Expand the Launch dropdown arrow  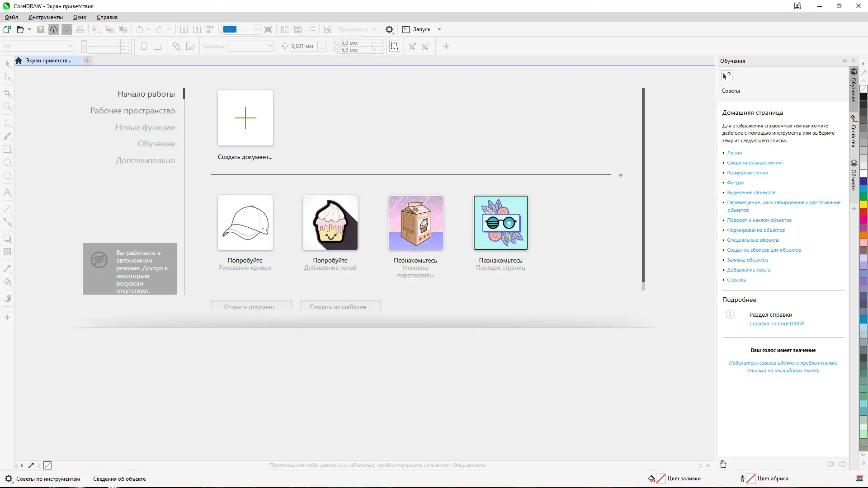439,29
